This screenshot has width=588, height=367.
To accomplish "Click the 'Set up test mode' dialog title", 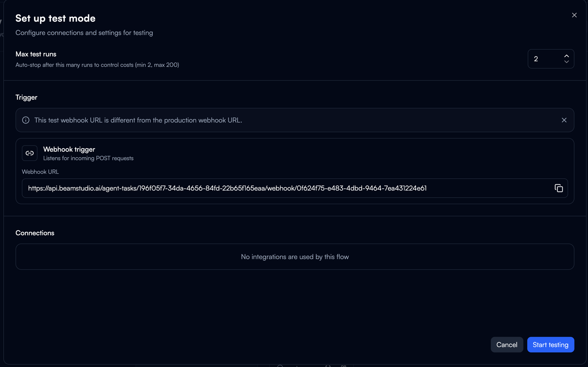I will 55,18.
